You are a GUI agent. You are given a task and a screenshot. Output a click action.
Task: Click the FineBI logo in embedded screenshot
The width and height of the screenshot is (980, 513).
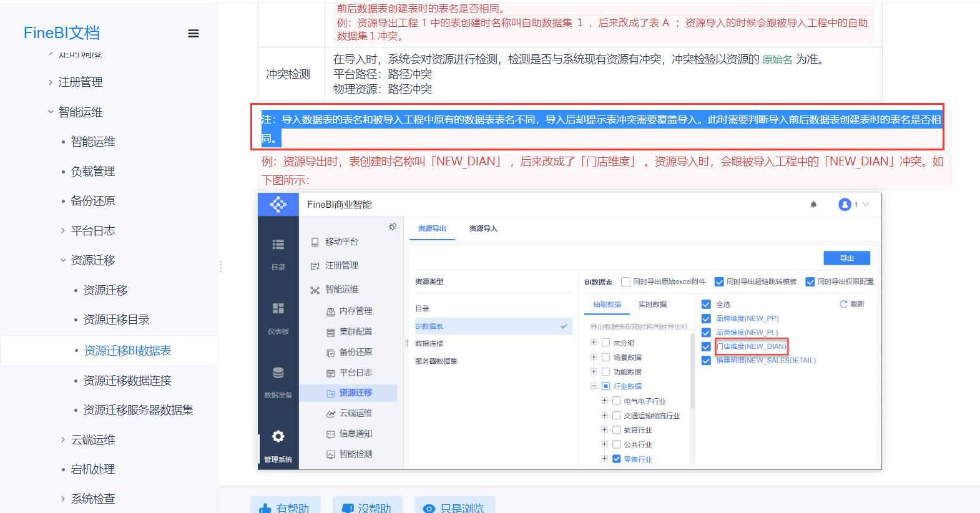[278, 204]
